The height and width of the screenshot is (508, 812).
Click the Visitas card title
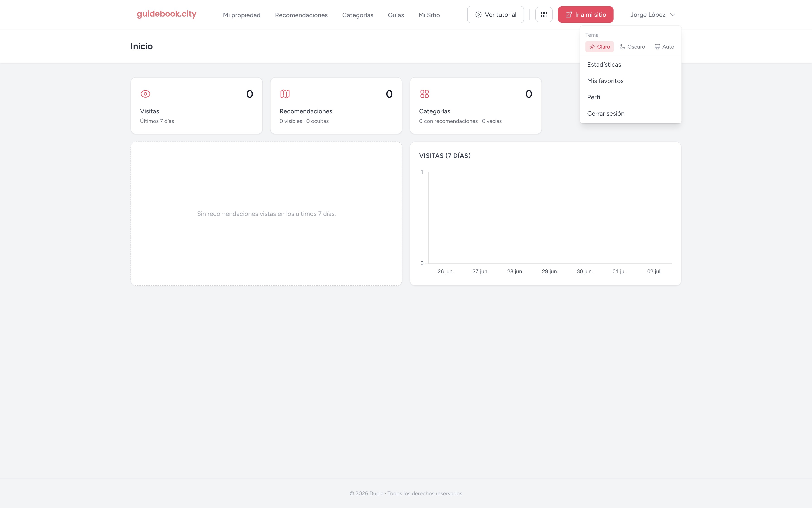click(x=150, y=111)
